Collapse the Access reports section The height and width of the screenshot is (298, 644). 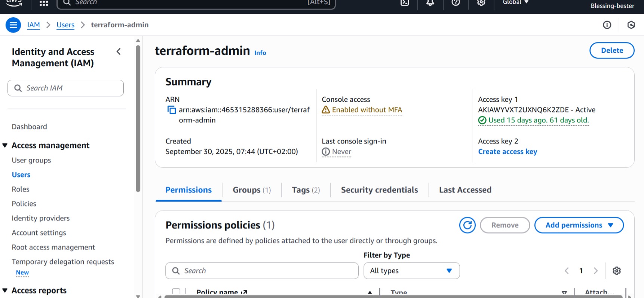click(x=5, y=291)
